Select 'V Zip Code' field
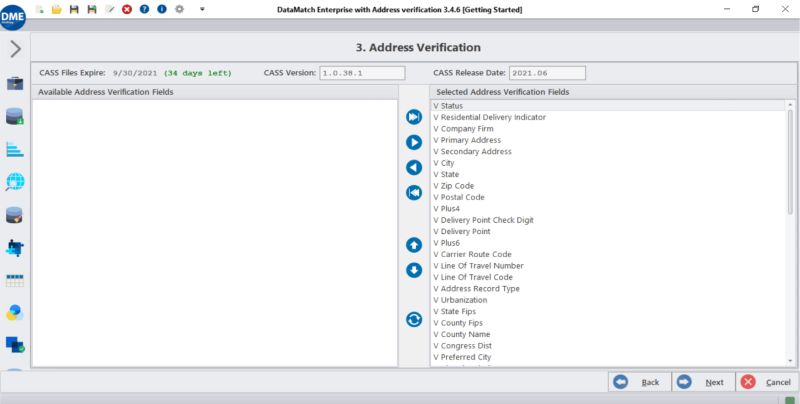Screen dimensions: 800x404 (x=608, y=186)
